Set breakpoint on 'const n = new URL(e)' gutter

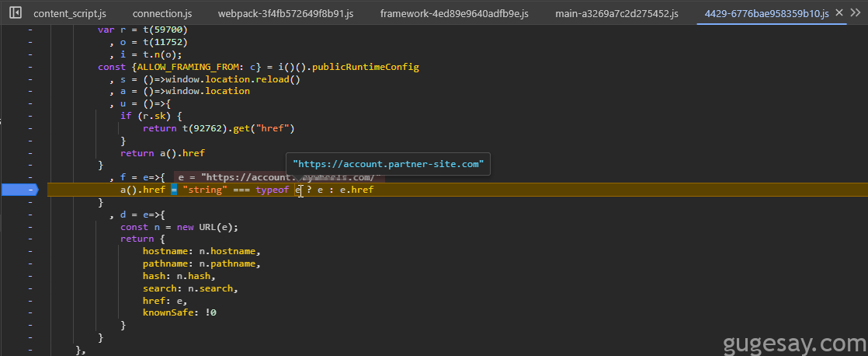pos(30,227)
